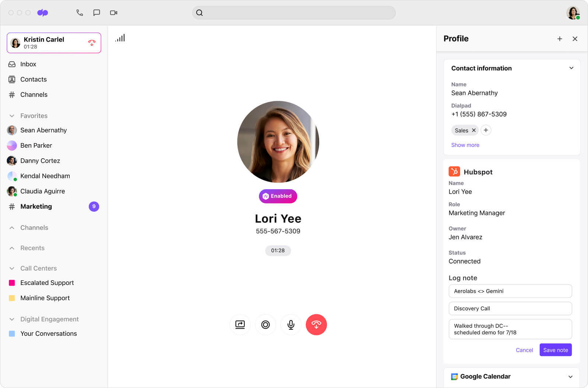Close the Profile panel
The height and width of the screenshot is (388, 588).
[575, 39]
